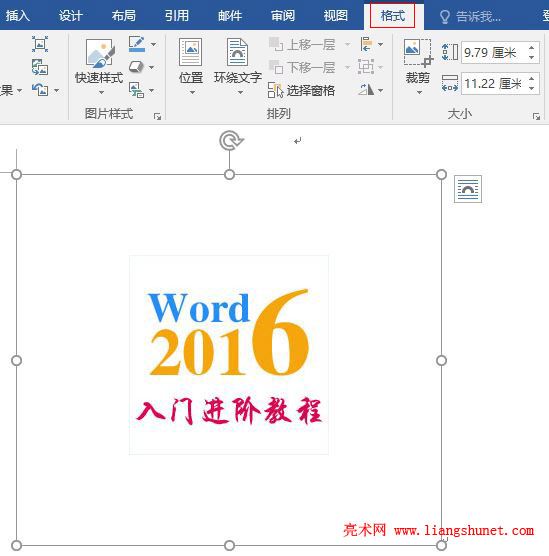Click the picture effects icon
The width and height of the screenshot is (549, 556).
click(x=136, y=67)
